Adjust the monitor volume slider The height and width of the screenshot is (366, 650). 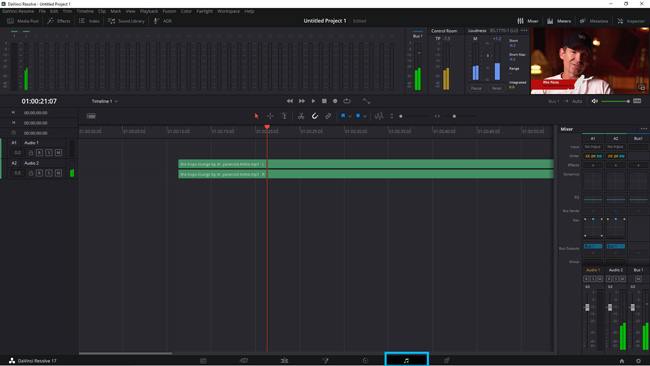pyautogui.click(x=616, y=101)
